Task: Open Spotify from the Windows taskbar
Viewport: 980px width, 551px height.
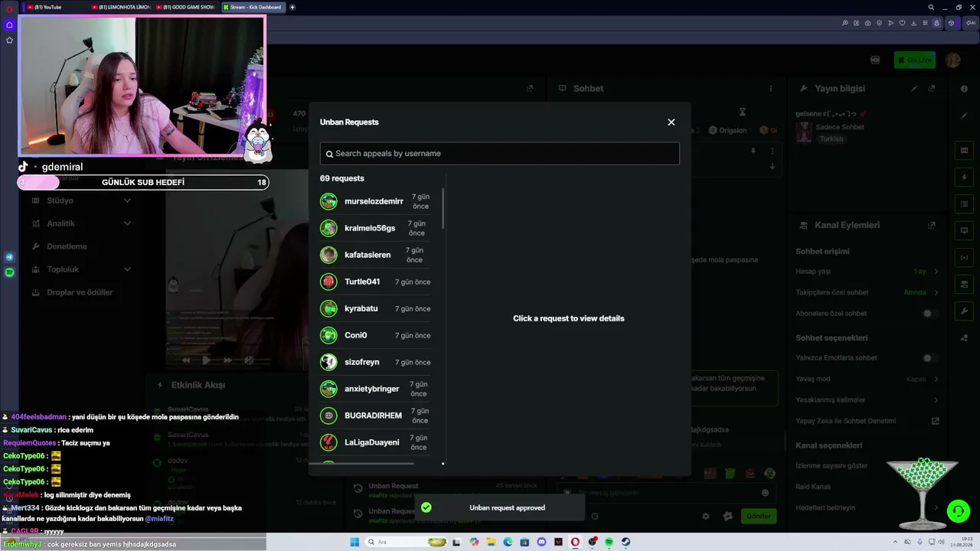Action: (609, 542)
